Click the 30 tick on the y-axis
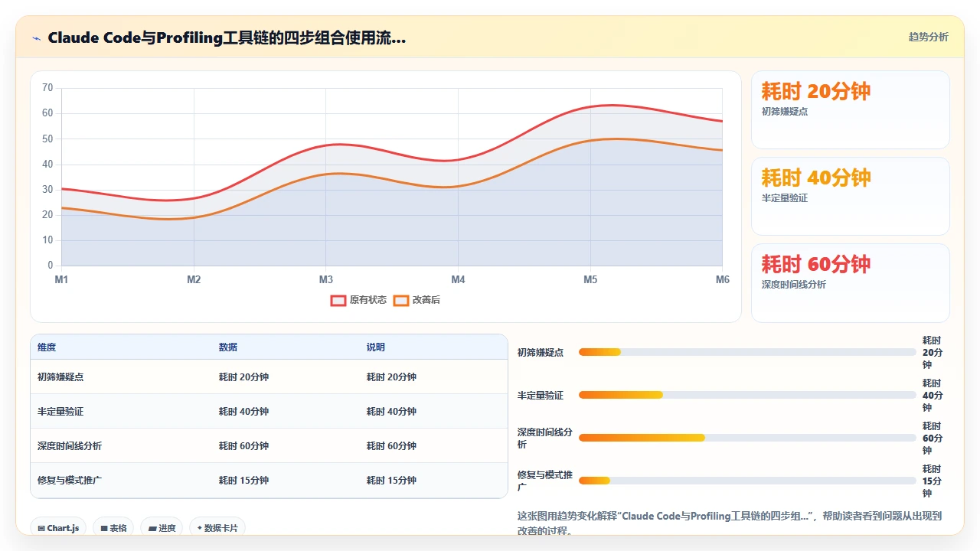The height and width of the screenshot is (551, 980). pos(47,189)
